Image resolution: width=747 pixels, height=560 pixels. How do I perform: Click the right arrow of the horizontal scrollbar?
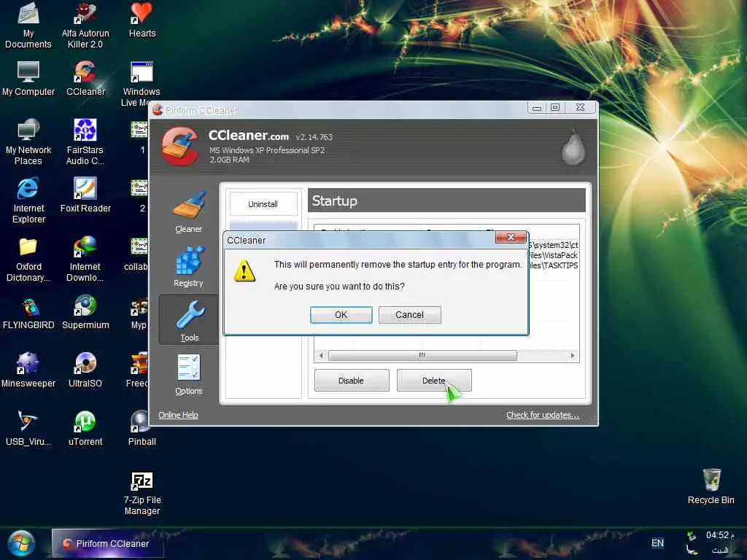[572, 355]
